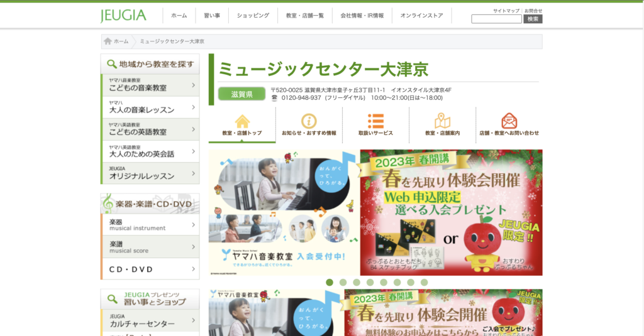Click the JEUGIA logo
Image resolution: width=644 pixels, height=336 pixels.
pyautogui.click(x=123, y=16)
